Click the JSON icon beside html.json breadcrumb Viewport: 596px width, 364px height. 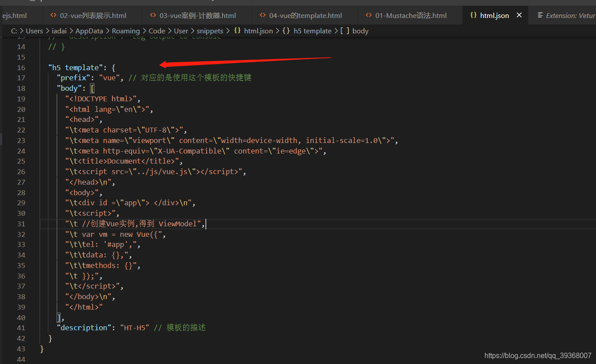point(237,31)
